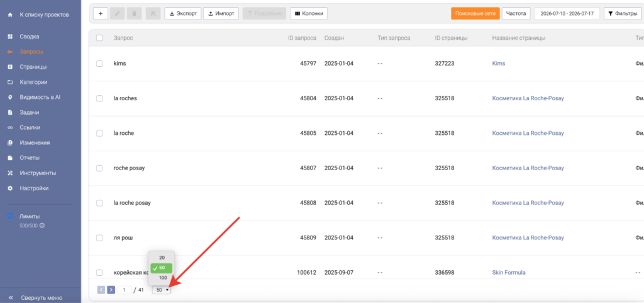
Task: Click the greyed pencil edit button
Action: pos(118,14)
